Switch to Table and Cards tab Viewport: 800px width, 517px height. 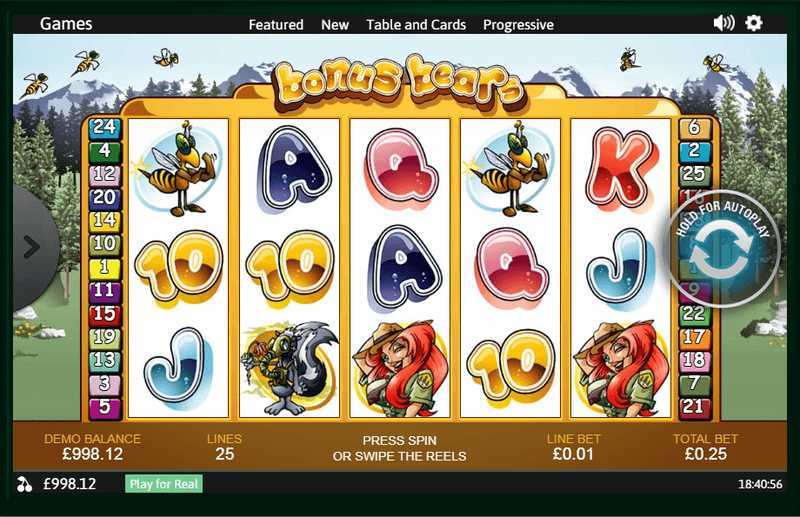click(x=416, y=24)
